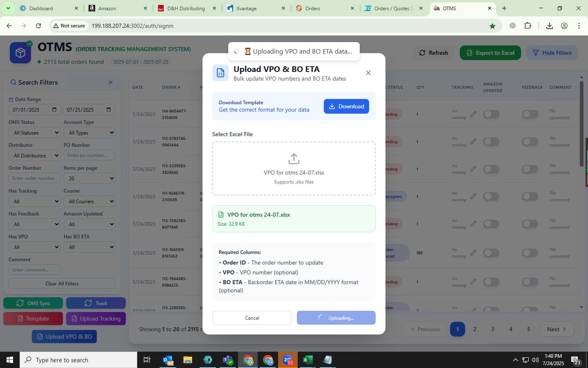
Task: Go to page 2 of orders
Action: tap(475, 329)
